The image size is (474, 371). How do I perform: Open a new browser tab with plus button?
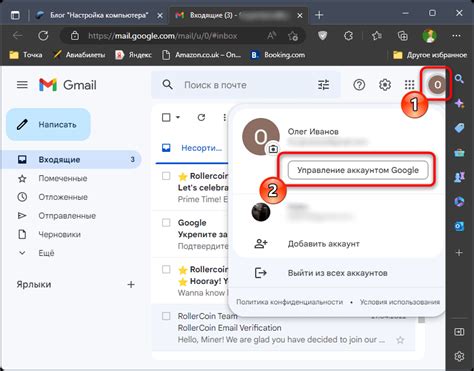(319, 15)
